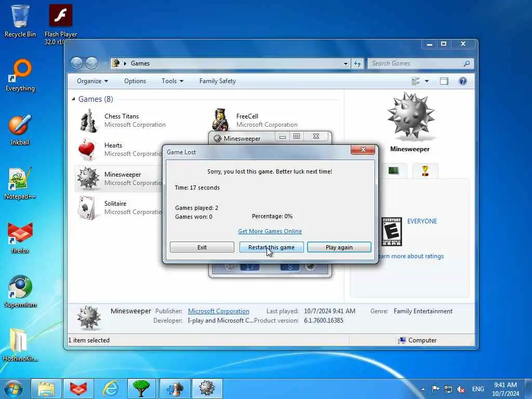Image resolution: width=532 pixels, height=399 pixels.
Task: Open the Tools dropdown menu
Action: point(172,81)
